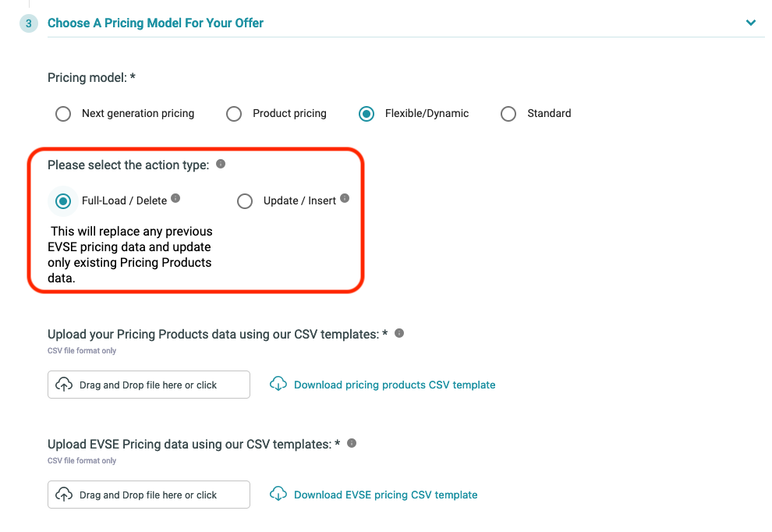
Task: Choose the Flexible/Dynamic pricing model
Action: [x=367, y=114]
